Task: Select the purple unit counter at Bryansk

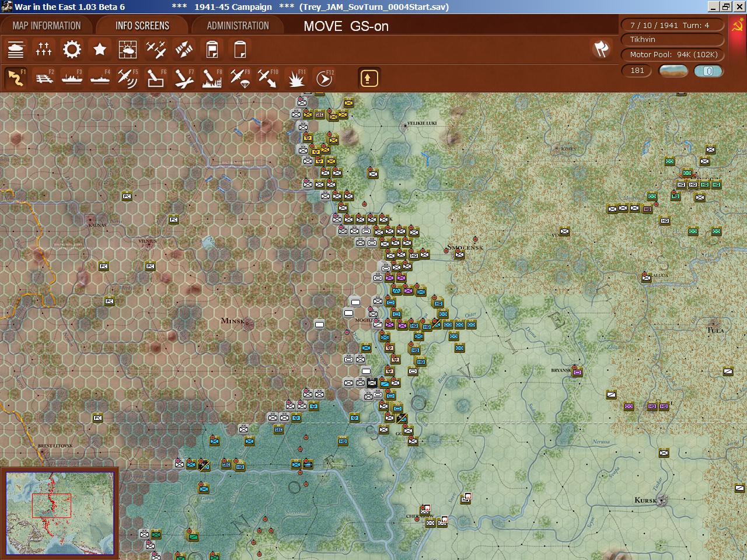Action: click(x=577, y=372)
